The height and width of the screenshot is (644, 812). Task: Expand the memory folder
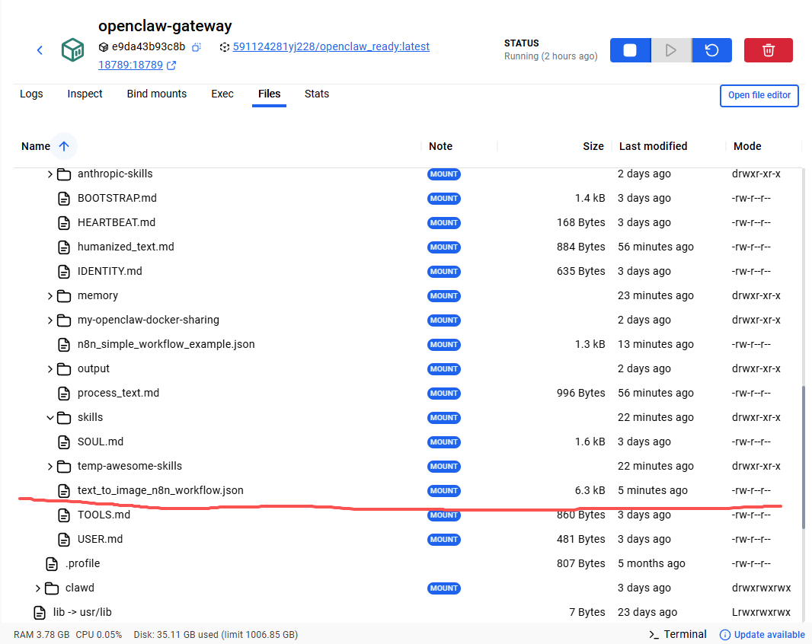tap(50, 296)
